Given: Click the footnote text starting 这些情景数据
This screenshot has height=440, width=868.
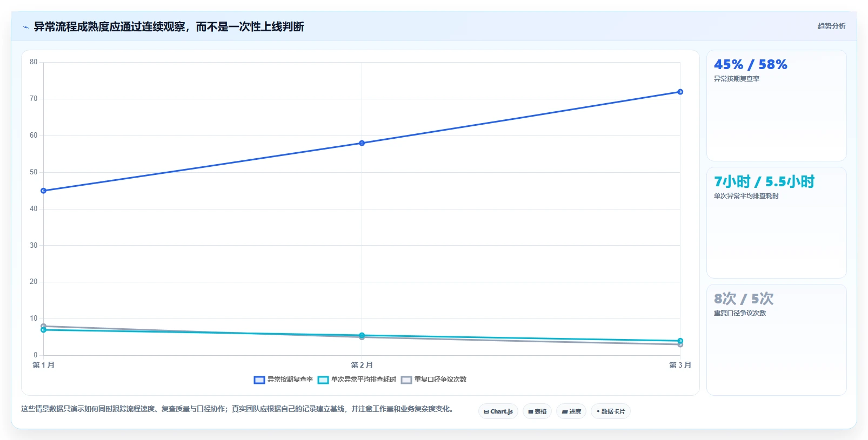Looking at the screenshot, I should 238,409.
